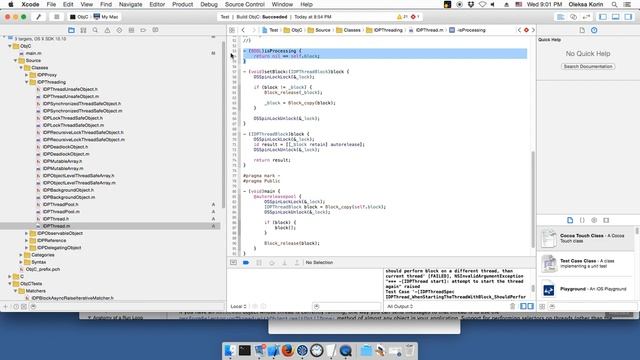This screenshot has height=360, width=640.
Task: Toggle the Navigator panel visibility
Action: tap(603, 17)
